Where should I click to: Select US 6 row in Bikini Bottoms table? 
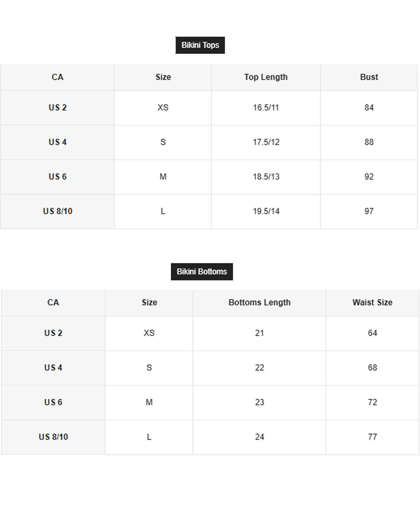tap(210, 402)
